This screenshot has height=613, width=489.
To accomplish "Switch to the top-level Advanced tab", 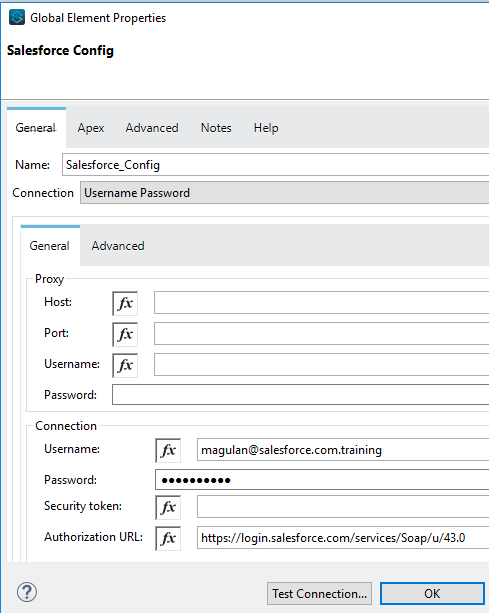I will coord(152,128).
